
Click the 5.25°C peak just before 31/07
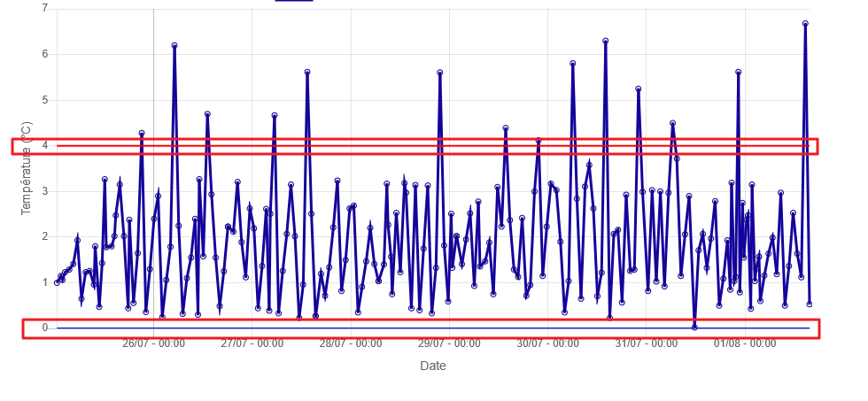point(638,89)
